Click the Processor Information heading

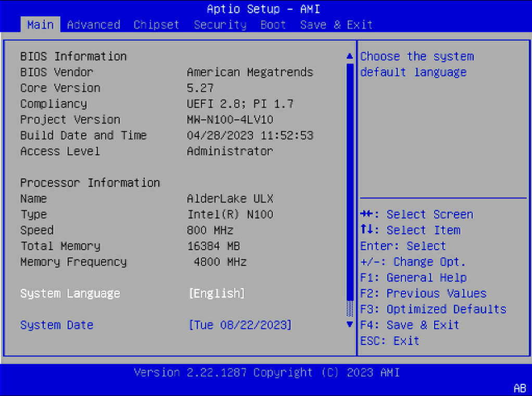(x=90, y=183)
